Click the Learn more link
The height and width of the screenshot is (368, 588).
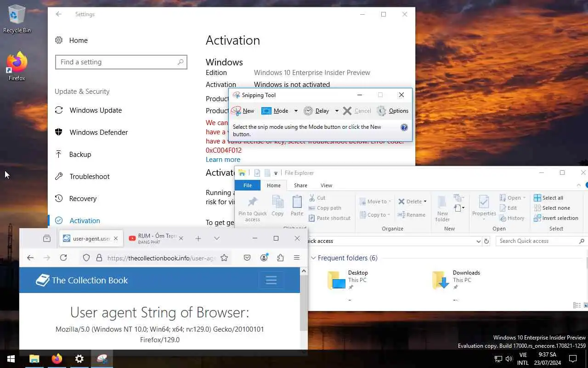223,160
